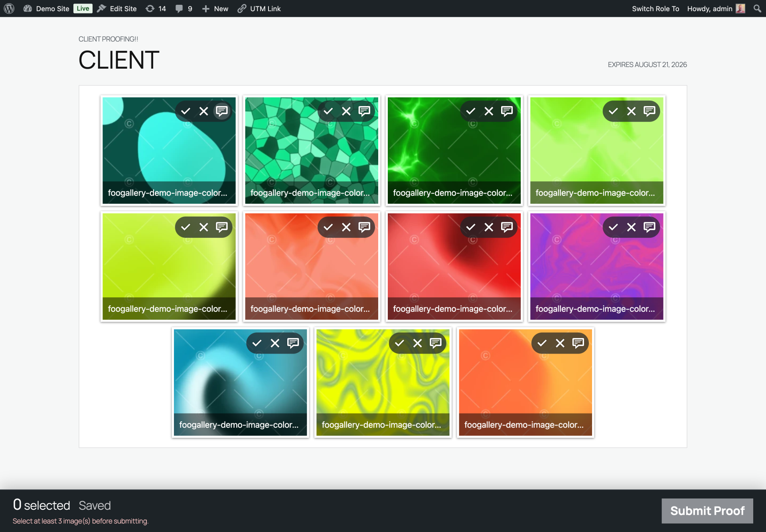Approve the dark green lightning image

click(x=471, y=111)
